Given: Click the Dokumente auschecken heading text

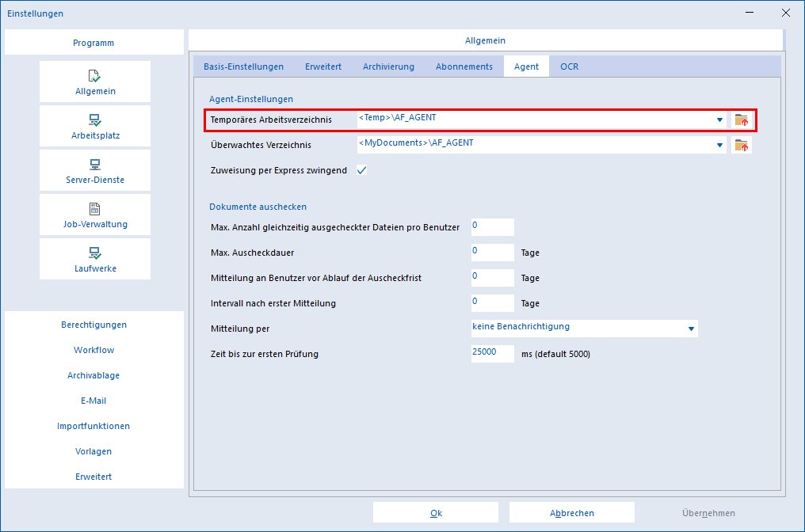Looking at the screenshot, I should 258,207.
